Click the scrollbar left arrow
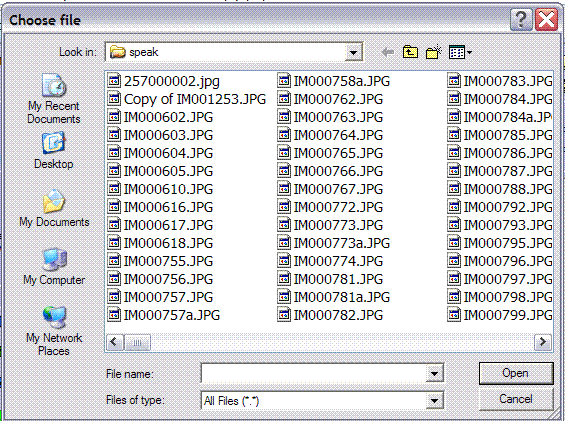This screenshot has height=421, width=566. coord(114,342)
